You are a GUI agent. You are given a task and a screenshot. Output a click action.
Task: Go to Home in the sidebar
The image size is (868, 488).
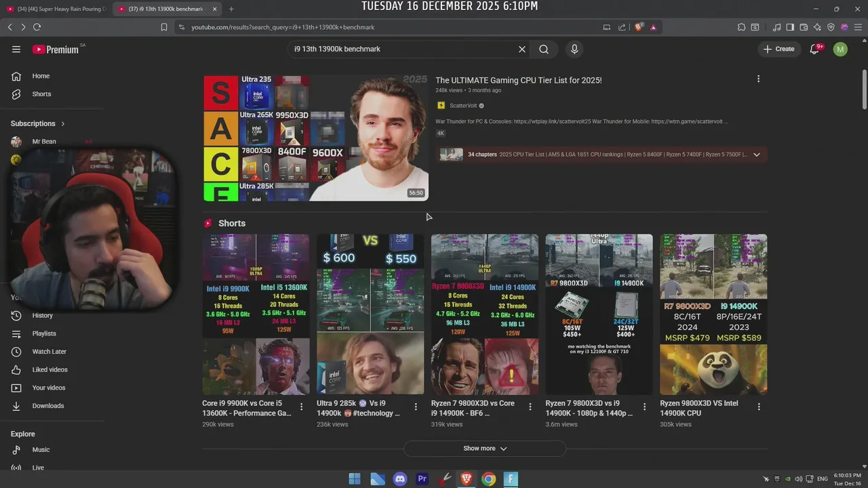coord(41,76)
